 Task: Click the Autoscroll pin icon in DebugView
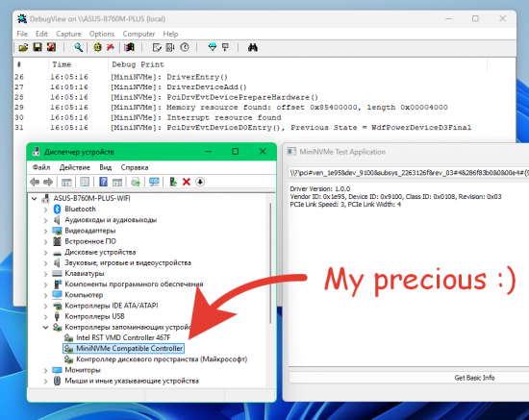(x=225, y=47)
